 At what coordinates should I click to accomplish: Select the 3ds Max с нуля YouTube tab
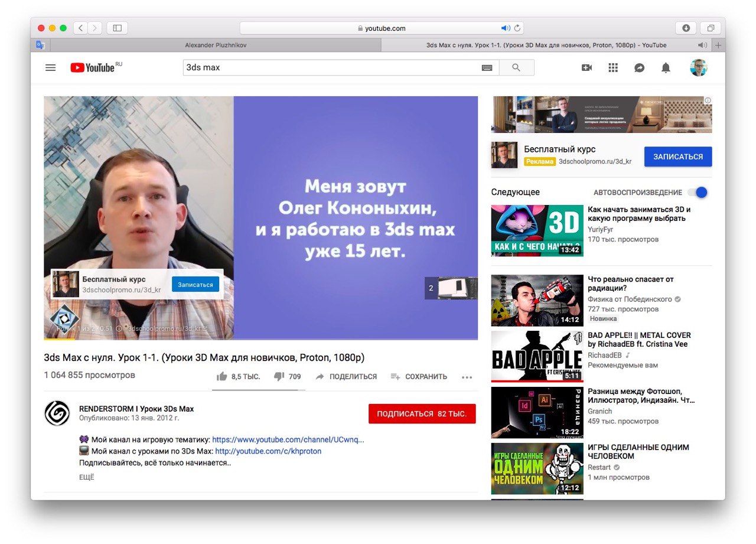click(546, 45)
